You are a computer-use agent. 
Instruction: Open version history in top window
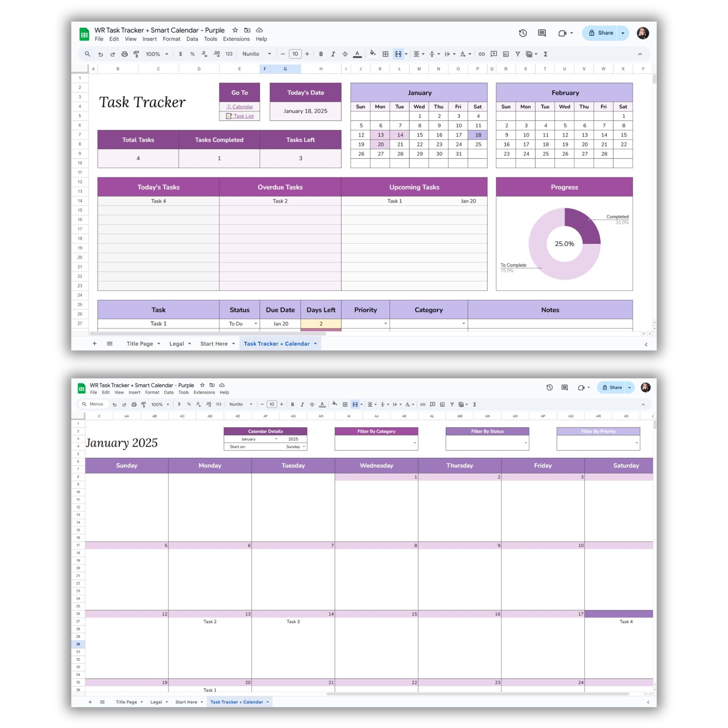click(523, 33)
